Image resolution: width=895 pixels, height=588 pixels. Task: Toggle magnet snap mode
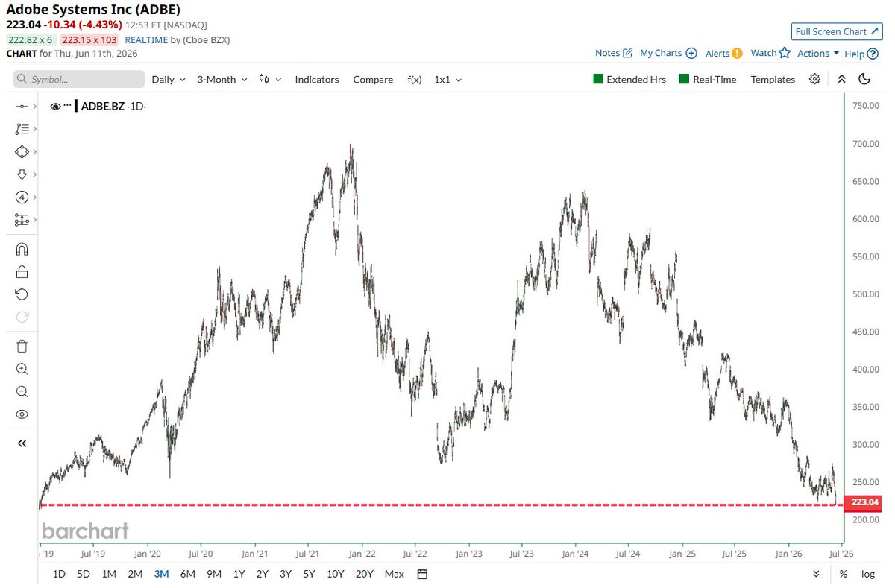[x=22, y=249]
